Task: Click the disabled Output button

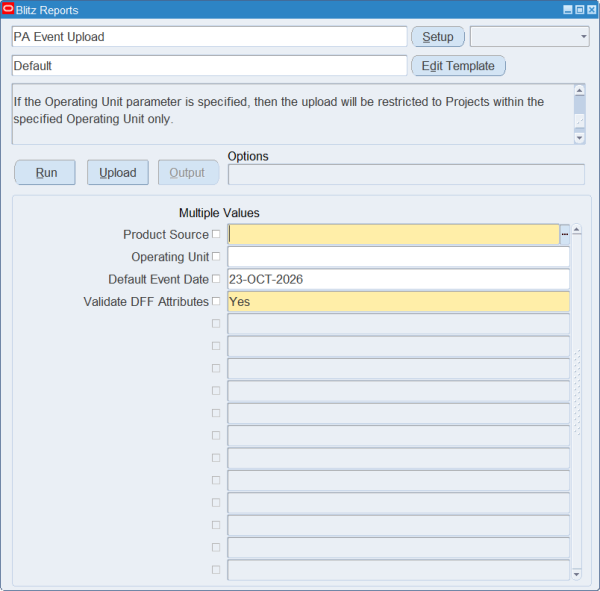Action: coord(188,173)
